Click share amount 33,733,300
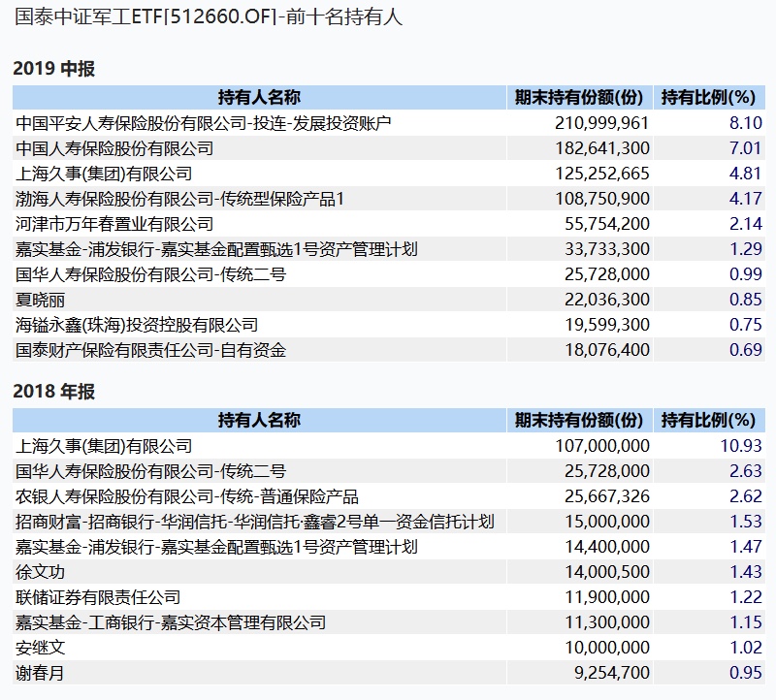 click(x=607, y=249)
